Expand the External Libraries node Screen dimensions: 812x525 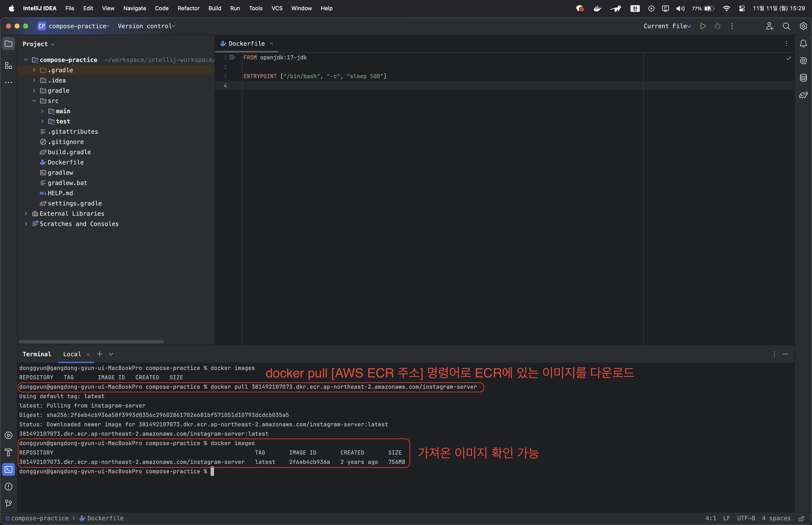pyautogui.click(x=26, y=214)
